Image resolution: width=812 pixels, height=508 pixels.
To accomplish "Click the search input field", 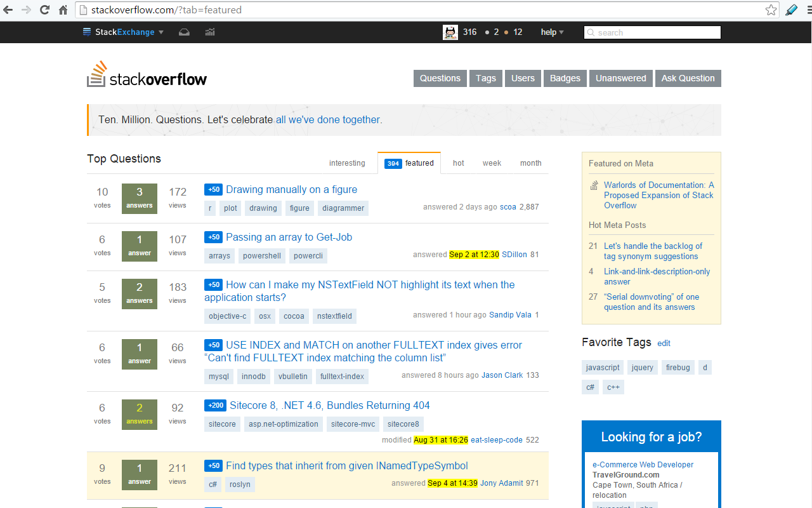I will pos(652,32).
